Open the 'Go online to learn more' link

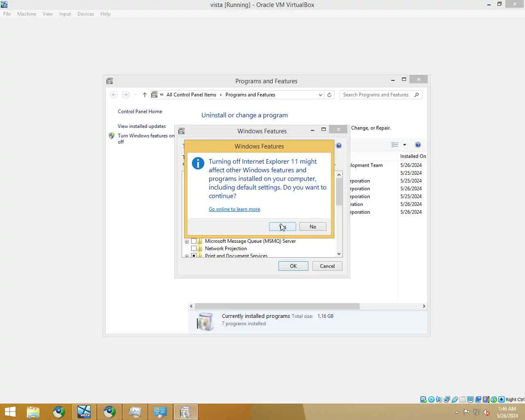click(x=234, y=209)
